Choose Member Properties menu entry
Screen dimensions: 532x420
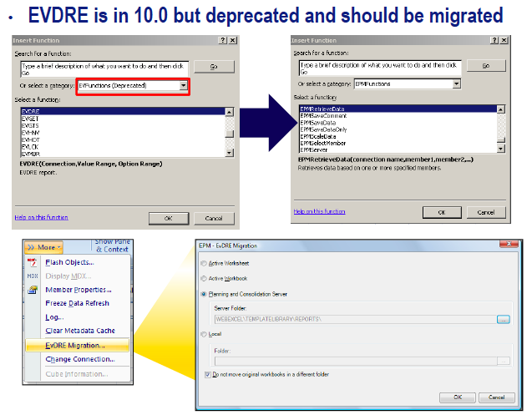pyautogui.click(x=79, y=290)
